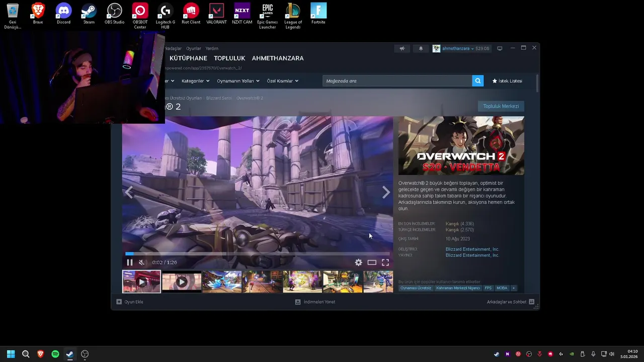The height and width of the screenshot is (362, 644).
Task: Select the second trailer thumbnail
Action: click(182, 282)
